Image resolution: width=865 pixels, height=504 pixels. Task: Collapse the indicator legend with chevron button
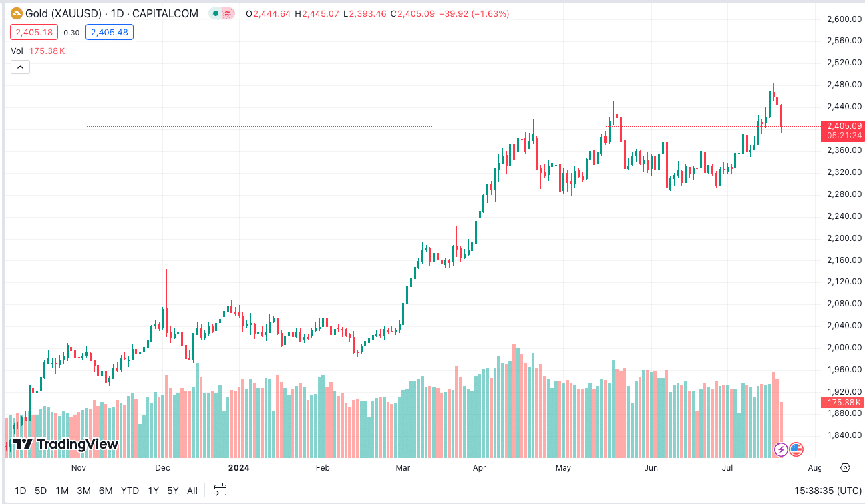point(20,67)
